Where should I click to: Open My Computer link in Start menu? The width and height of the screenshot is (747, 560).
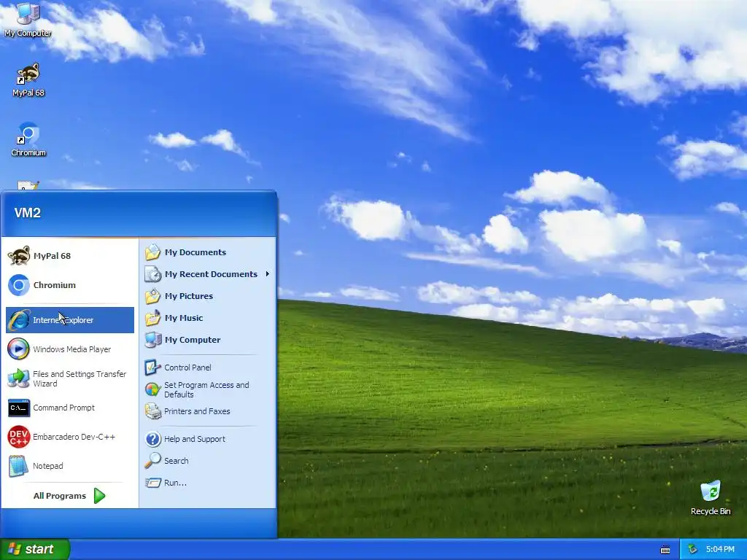pos(193,340)
